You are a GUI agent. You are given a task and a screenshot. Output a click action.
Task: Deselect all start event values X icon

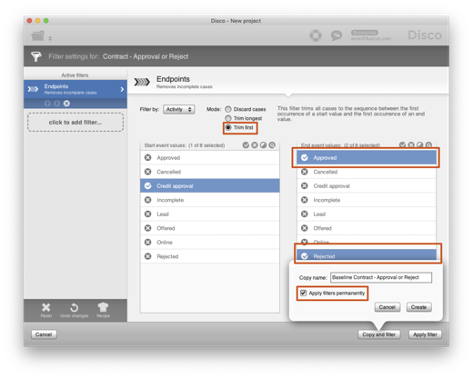point(254,145)
